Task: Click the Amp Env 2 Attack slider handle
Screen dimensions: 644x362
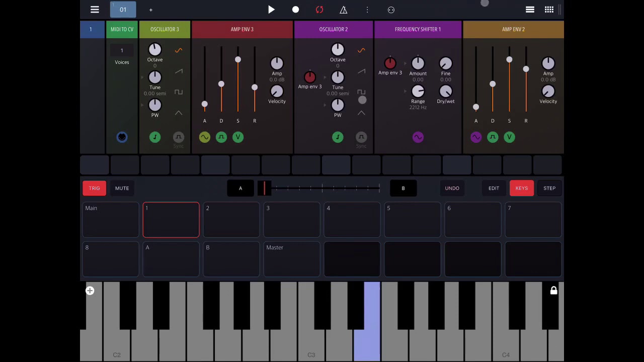Action: click(x=476, y=107)
